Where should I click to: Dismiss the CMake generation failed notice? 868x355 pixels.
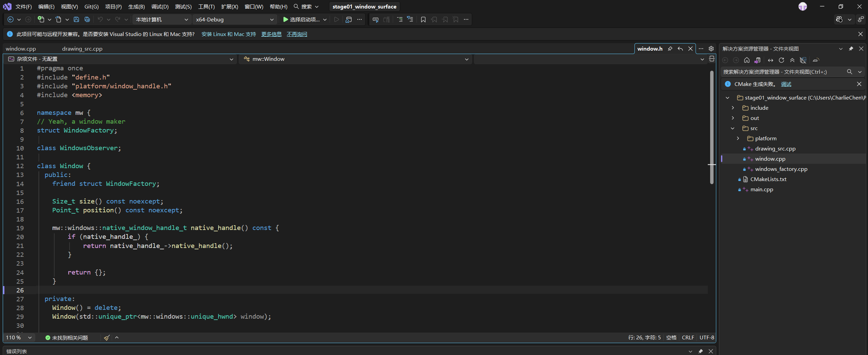click(x=859, y=84)
